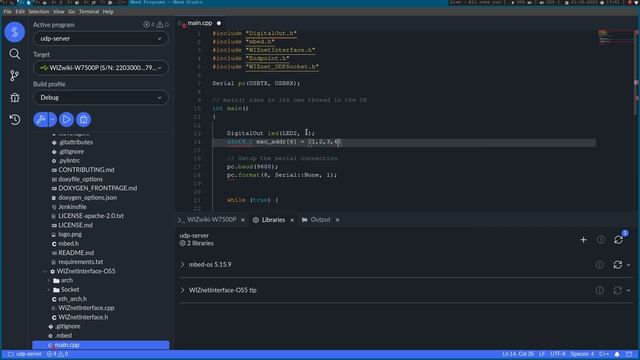The image size is (640, 360).
Task: Open the Help menu
Action: pyautogui.click(x=108, y=12)
